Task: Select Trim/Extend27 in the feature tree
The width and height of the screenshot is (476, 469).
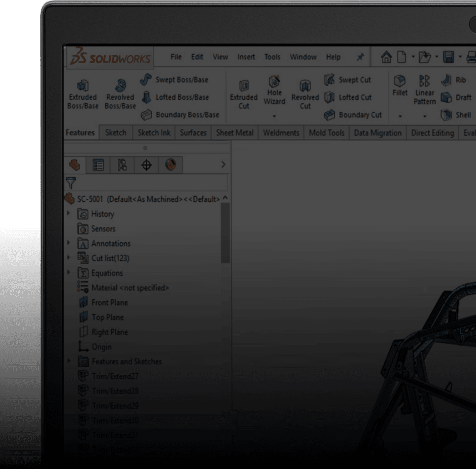Action: click(x=115, y=376)
